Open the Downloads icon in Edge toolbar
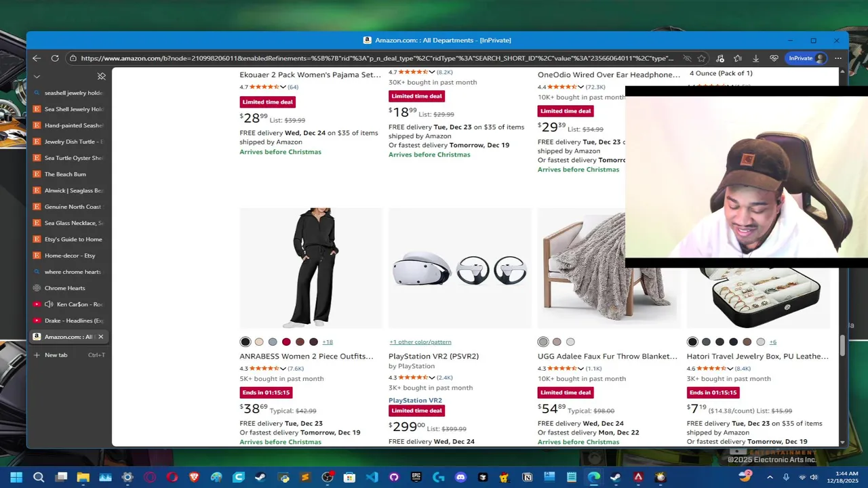 (755, 58)
